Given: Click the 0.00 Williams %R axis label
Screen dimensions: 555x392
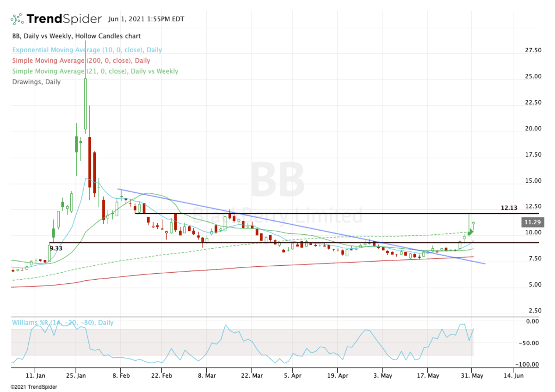Looking at the screenshot, I should point(532,321).
